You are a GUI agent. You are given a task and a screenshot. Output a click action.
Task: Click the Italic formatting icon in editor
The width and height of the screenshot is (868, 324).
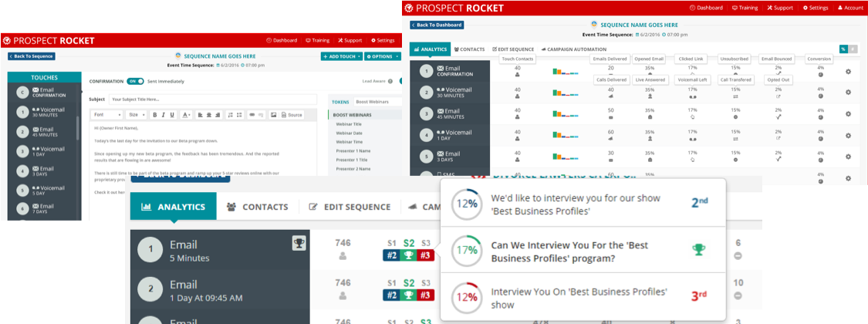(x=163, y=115)
